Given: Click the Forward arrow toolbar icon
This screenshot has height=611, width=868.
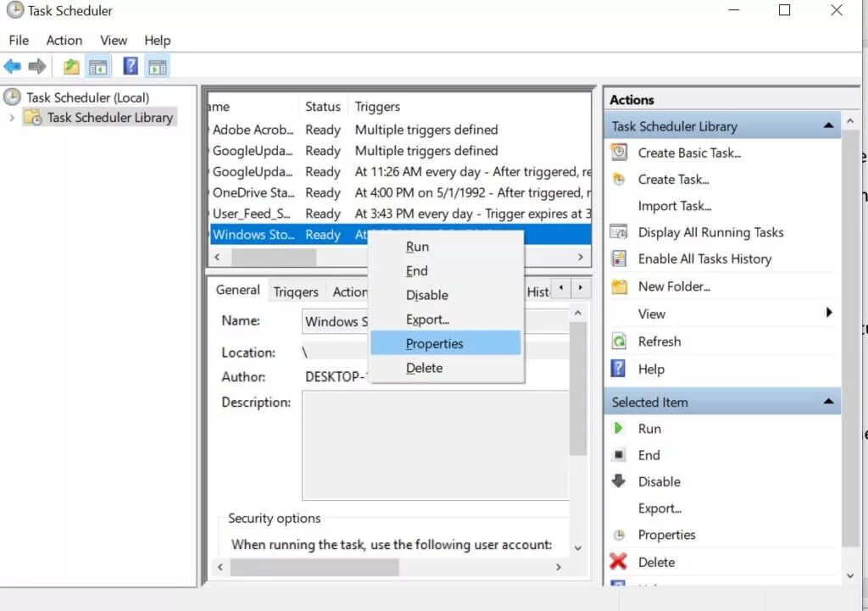Looking at the screenshot, I should point(37,67).
